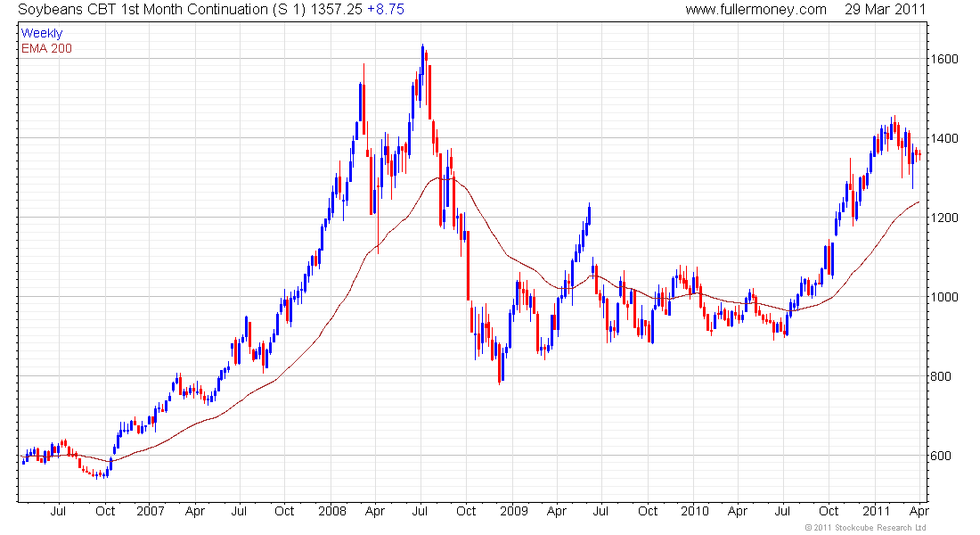Click the 1400 price axis label
The height and width of the screenshot is (535, 980).
pyautogui.click(x=944, y=138)
